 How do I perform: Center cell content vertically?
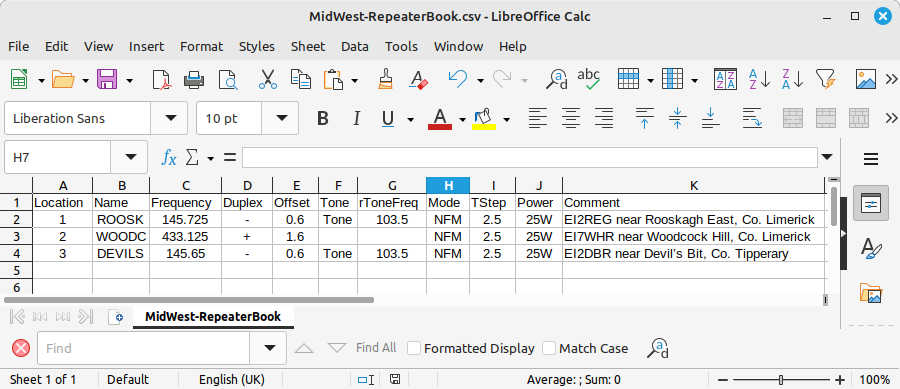tap(678, 118)
